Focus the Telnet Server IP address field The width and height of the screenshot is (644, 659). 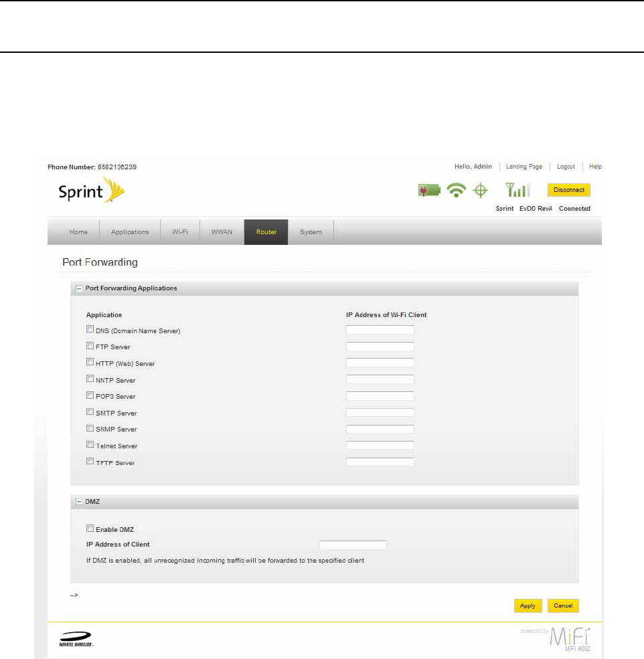click(x=380, y=445)
